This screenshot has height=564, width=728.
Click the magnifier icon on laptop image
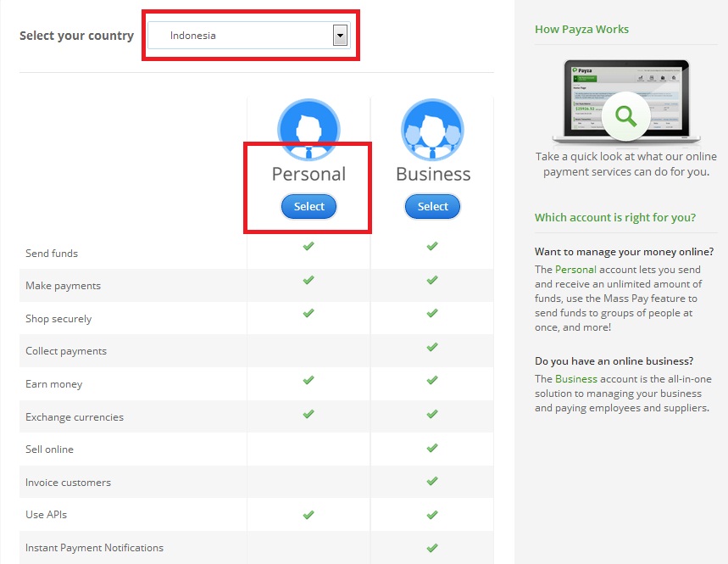625,115
